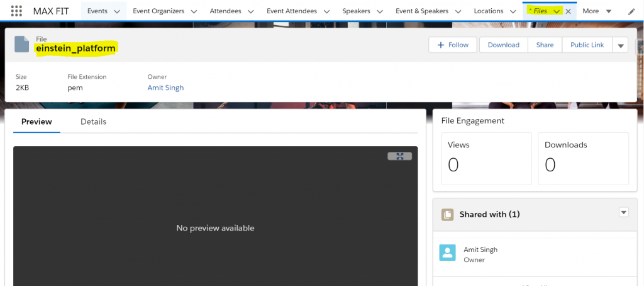Open the Locations navigation tab
The width and height of the screenshot is (644, 286).
coord(488,11)
